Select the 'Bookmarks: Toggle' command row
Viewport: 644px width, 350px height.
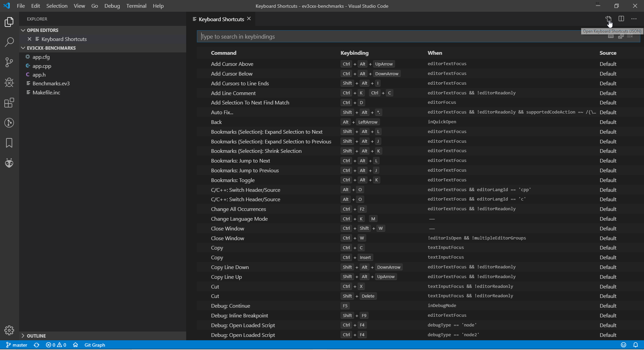click(419, 180)
